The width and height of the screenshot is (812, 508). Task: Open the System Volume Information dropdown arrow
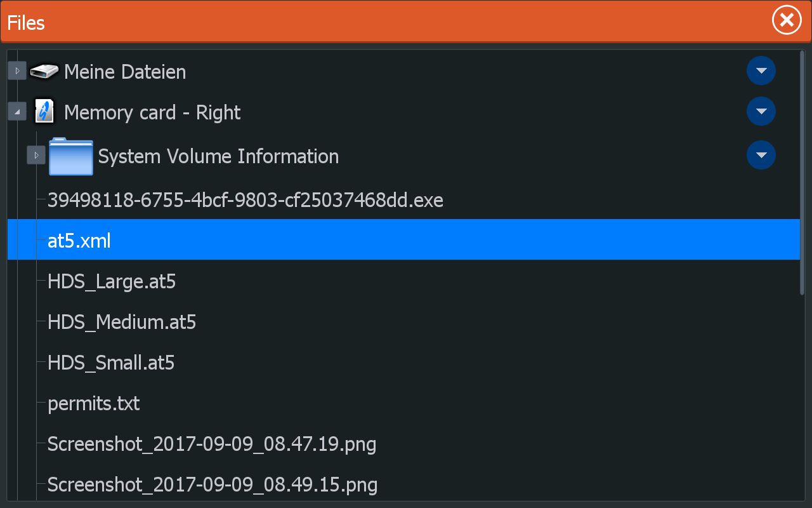[761, 155]
